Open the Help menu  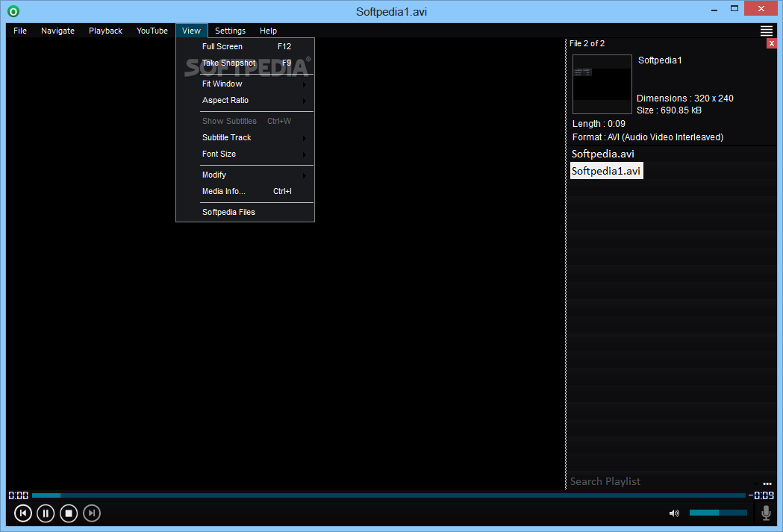pyautogui.click(x=268, y=31)
